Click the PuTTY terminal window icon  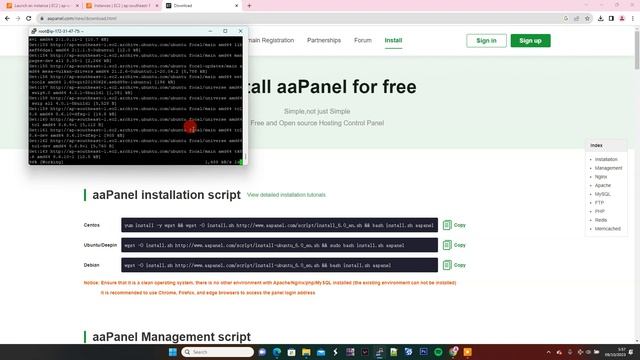coord(34,31)
